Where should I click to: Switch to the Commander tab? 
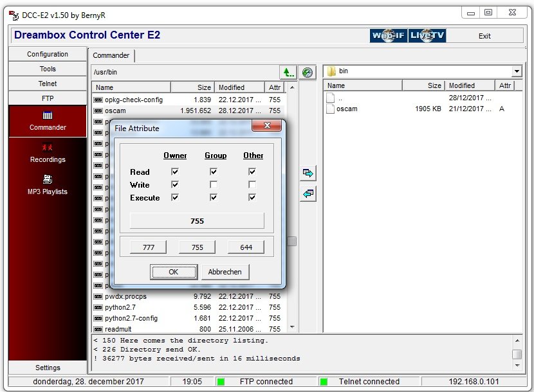click(111, 56)
